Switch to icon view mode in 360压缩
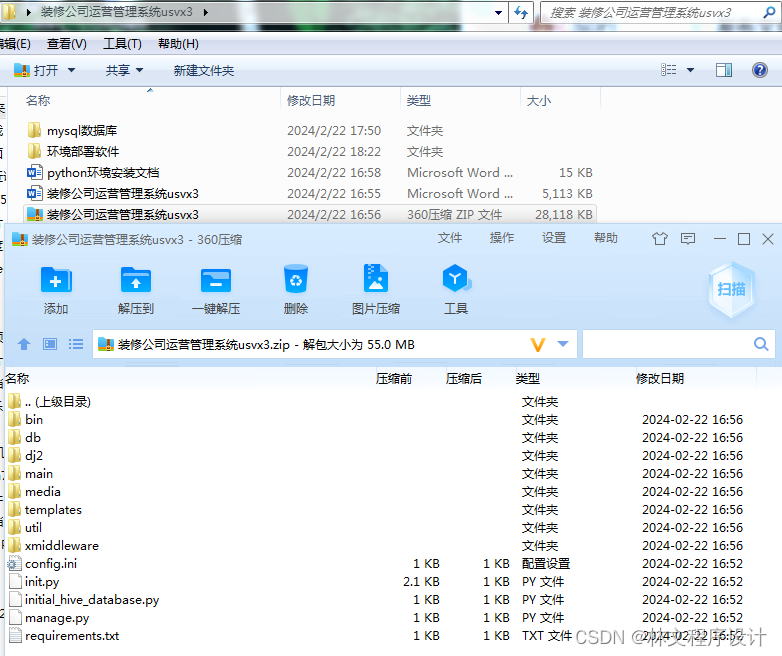This screenshot has width=782, height=656. pyautogui.click(x=50, y=344)
